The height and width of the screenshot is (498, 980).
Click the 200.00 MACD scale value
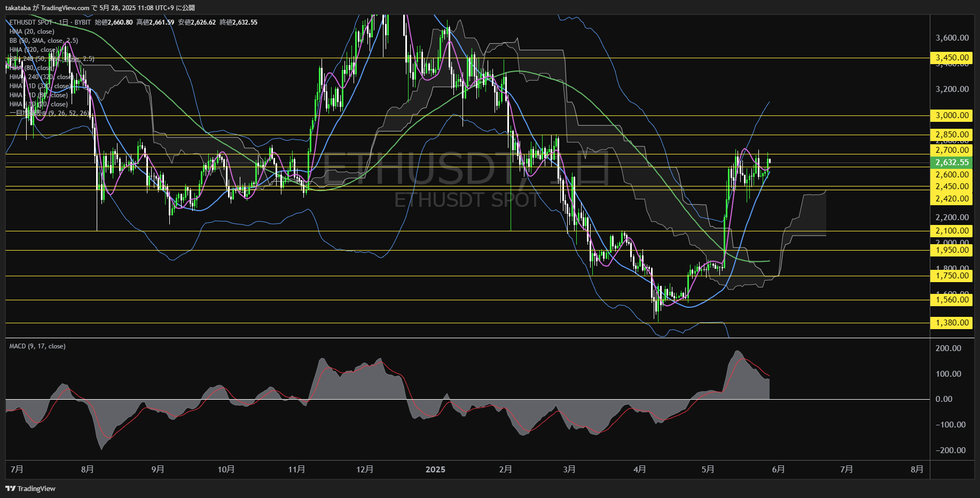pos(949,348)
